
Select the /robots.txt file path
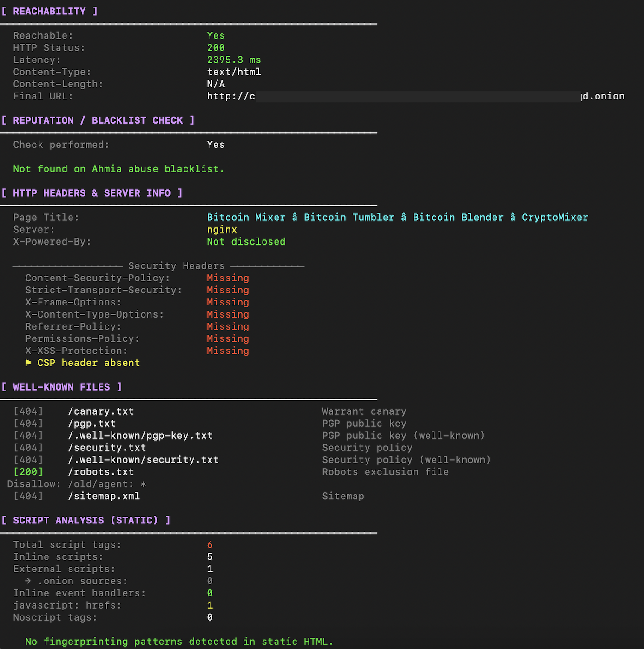(101, 472)
